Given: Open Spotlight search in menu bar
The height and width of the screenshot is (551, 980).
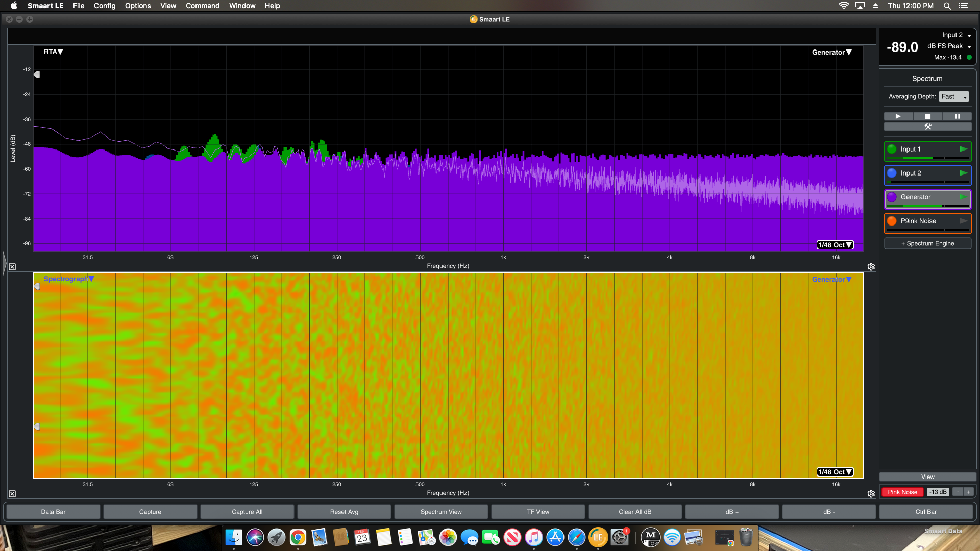Looking at the screenshot, I should pos(947,6).
